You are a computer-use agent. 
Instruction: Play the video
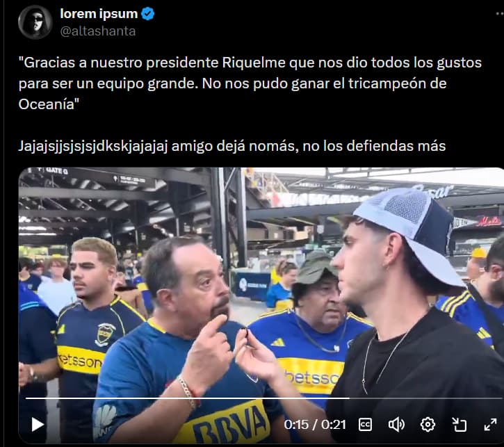(38, 425)
